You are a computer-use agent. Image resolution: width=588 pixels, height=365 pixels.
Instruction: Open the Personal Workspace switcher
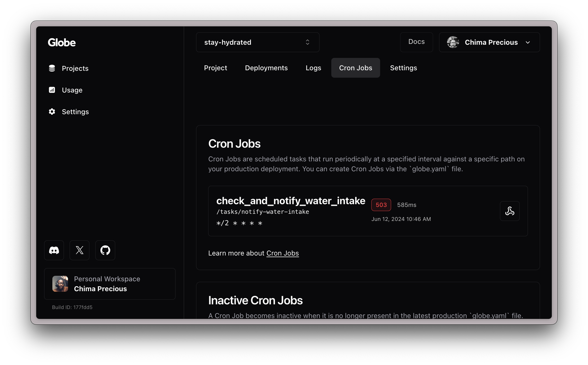109,284
